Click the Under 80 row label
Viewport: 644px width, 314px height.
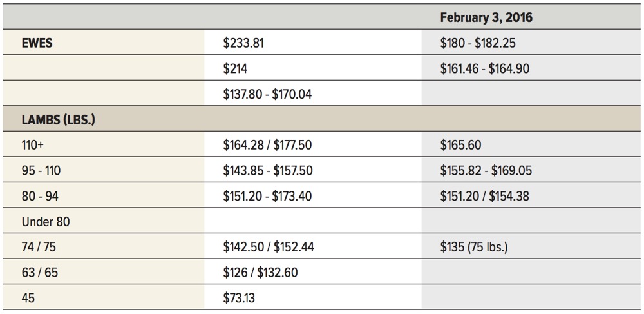pos(45,222)
